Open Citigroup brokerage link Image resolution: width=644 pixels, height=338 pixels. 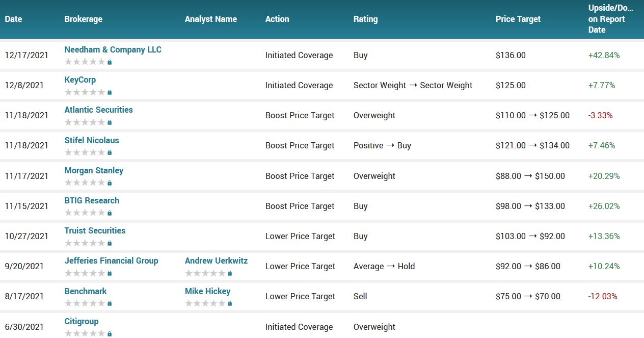tap(82, 321)
